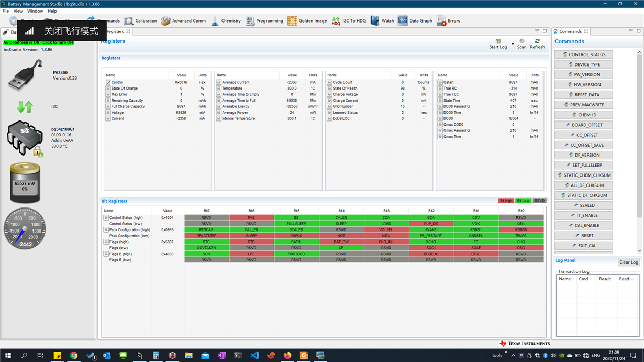Viewport: 644px width, 362px height.
Task: Turn off Auto Refresh
Action: pos(39,42)
